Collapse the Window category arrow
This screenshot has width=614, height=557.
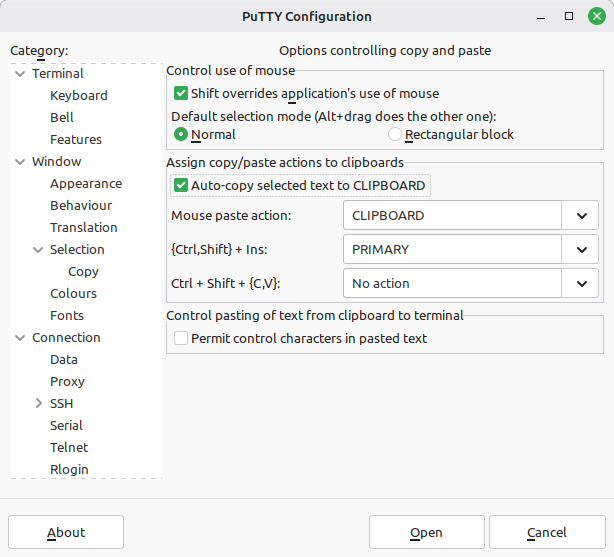coord(21,162)
